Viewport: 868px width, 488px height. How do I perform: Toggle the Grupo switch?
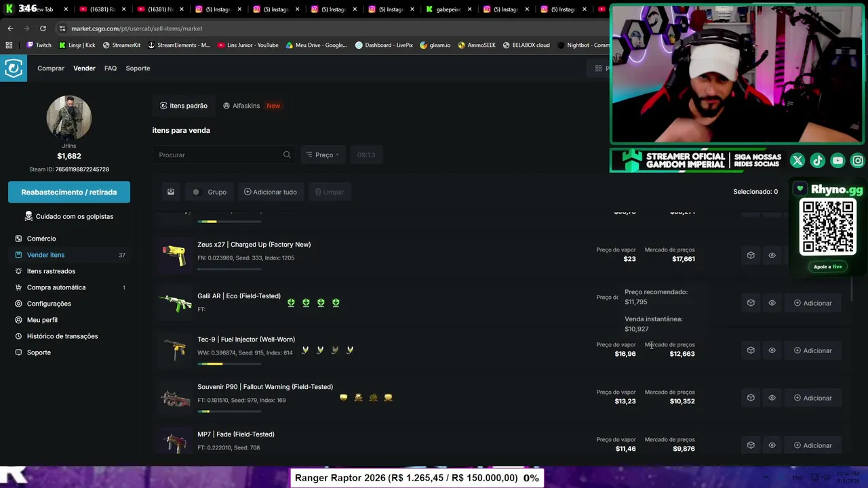click(196, 192)
